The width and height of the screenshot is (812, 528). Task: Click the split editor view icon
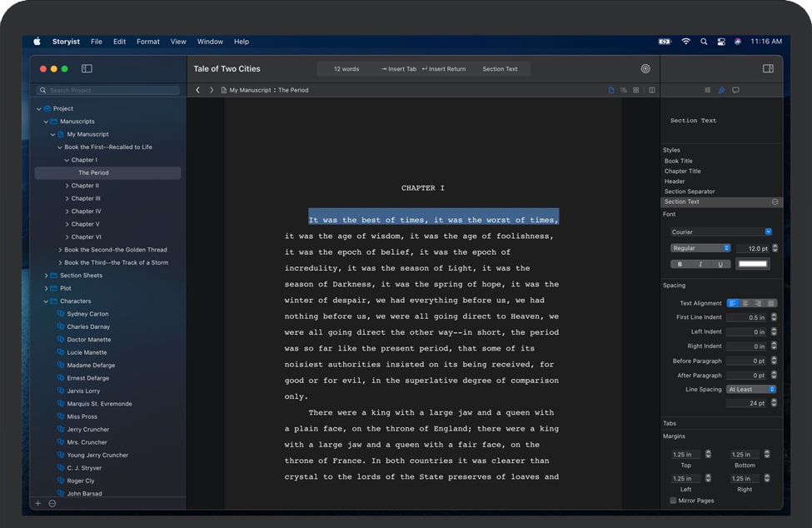click(x=652, y=90)
